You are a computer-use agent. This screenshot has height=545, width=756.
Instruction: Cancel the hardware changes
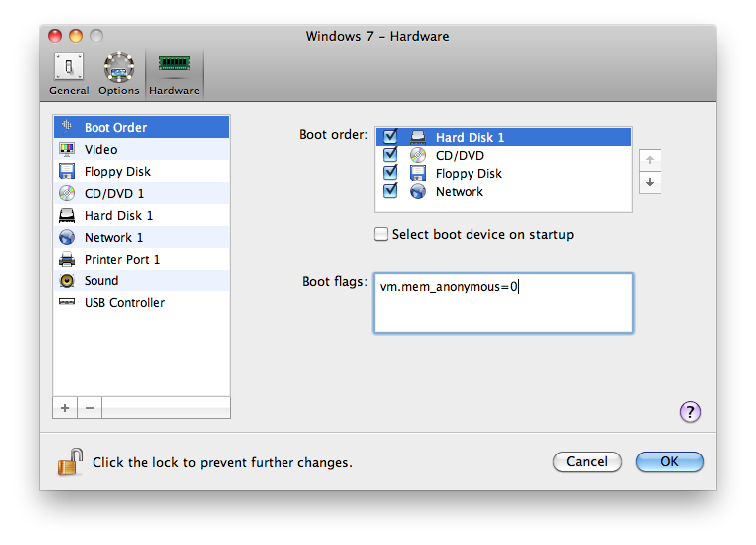587,462
